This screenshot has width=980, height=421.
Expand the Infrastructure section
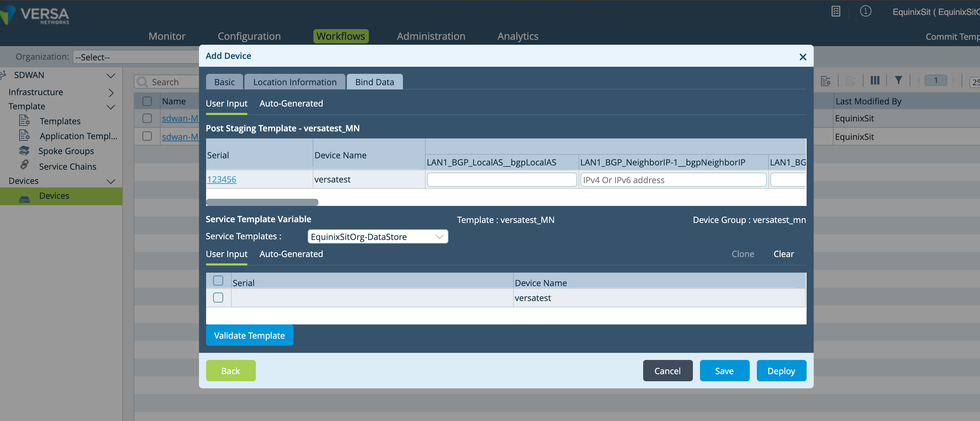coord(111,92)
